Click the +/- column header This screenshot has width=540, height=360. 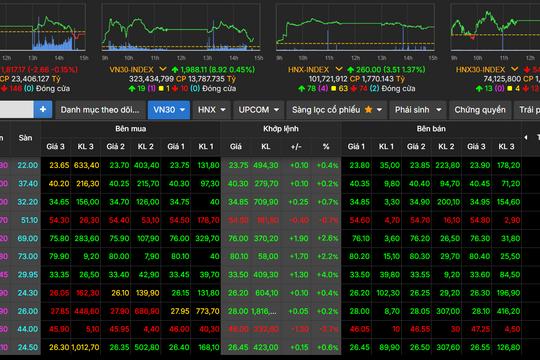point(296,147)
